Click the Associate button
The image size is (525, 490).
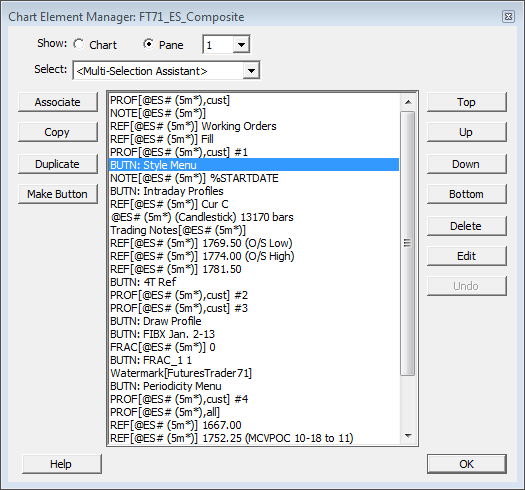click(58, 102)
